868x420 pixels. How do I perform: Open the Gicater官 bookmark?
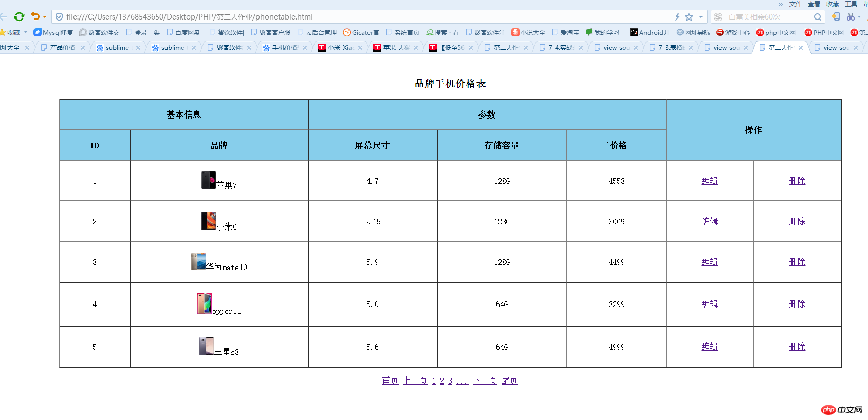(361, 32)
